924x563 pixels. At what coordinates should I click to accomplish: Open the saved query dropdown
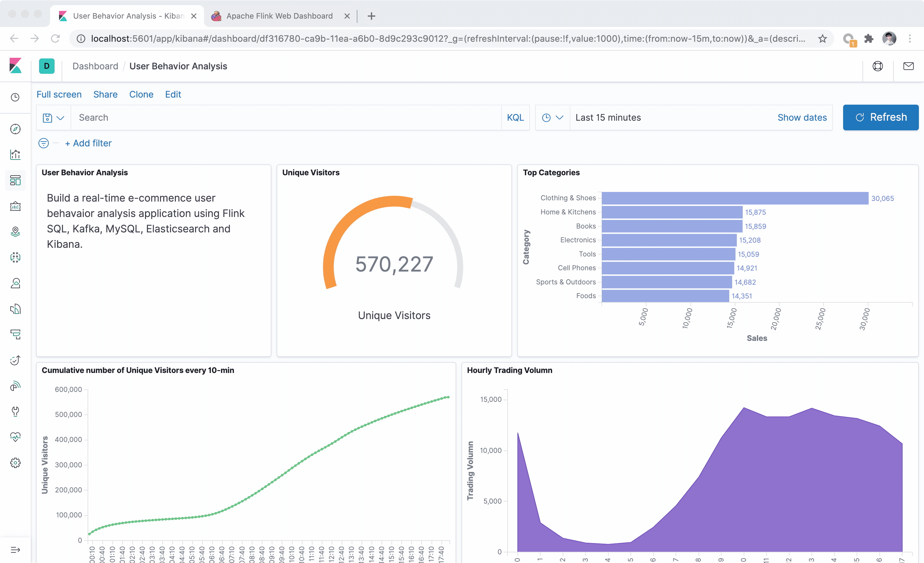click(53, 118)
